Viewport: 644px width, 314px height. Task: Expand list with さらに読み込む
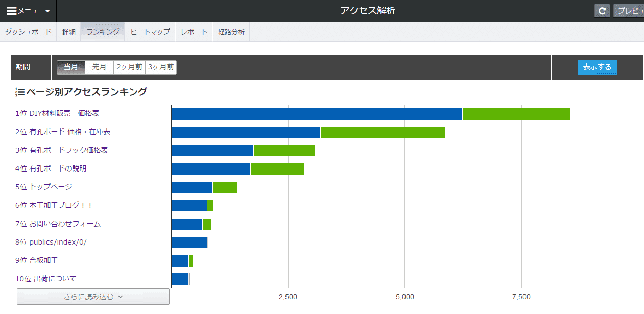(93, 296)
